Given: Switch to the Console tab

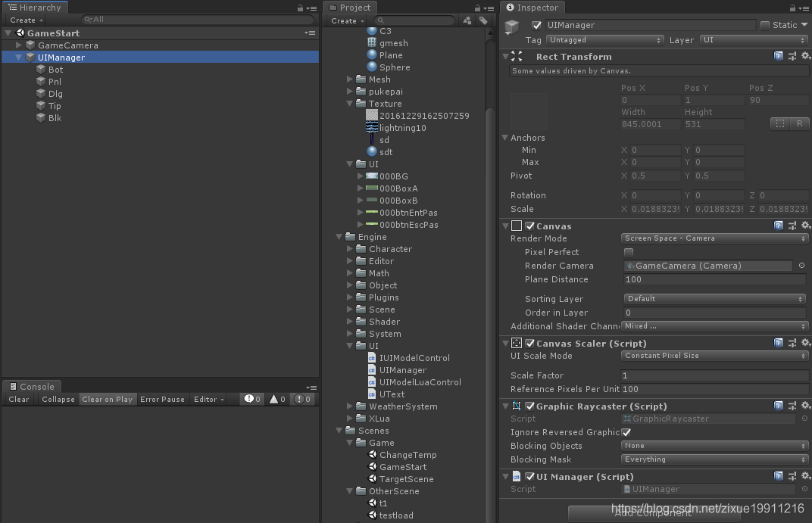Looking at the screenshot, I should pyautogui.click(x=32, y=386).
